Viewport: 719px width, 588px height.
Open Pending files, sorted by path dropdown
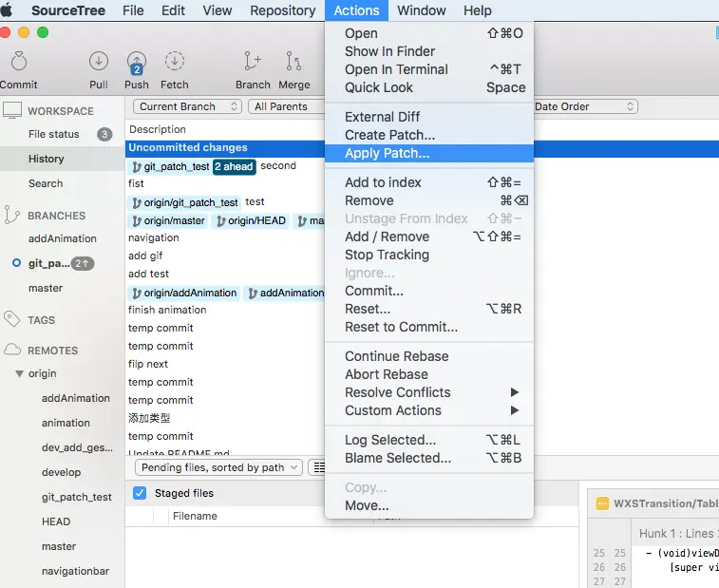coord(218,467)
